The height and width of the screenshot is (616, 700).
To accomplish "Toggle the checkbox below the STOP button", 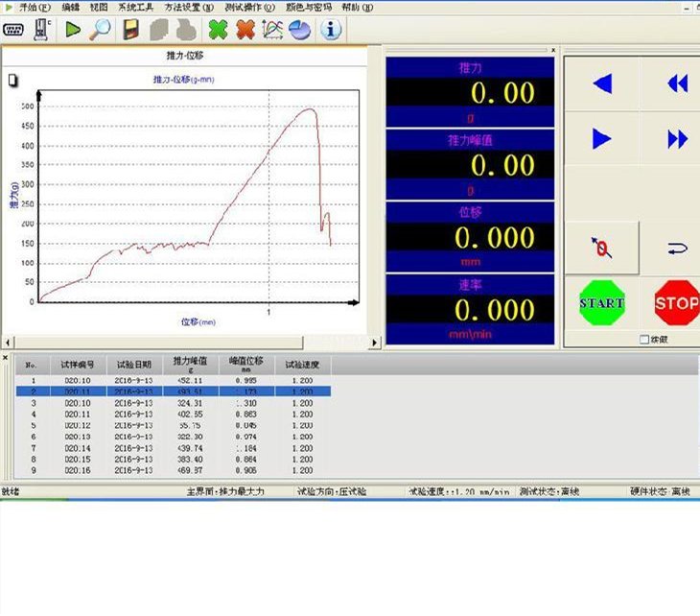I will pos(643,340).
